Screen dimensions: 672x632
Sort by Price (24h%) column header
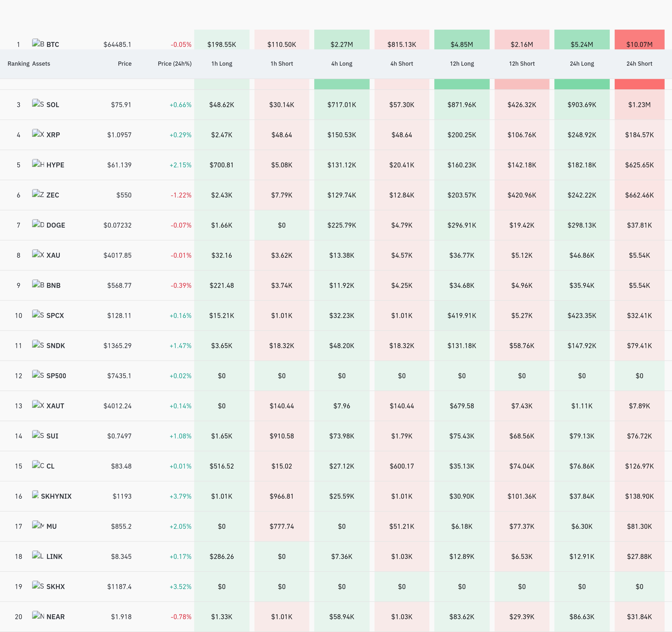click(174, 63)
